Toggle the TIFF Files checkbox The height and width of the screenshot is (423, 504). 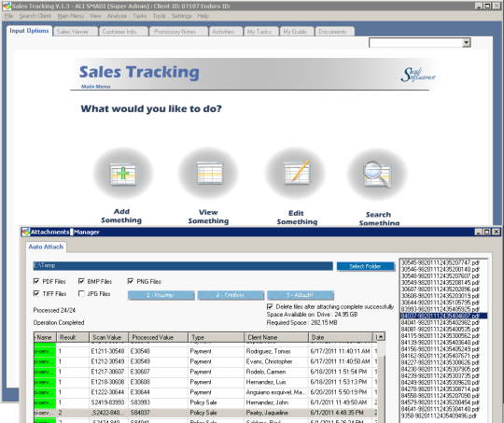pyautogui.click(x=36, y=294)
